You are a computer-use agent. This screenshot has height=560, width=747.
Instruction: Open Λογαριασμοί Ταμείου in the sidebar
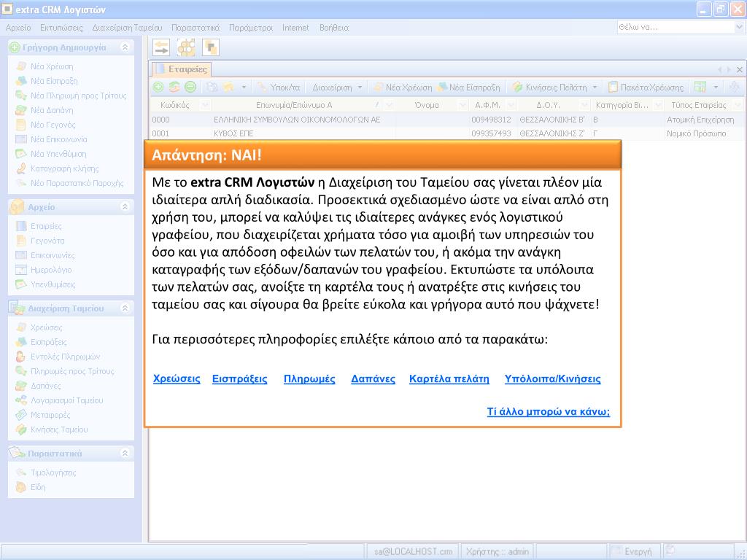[66, 400]
